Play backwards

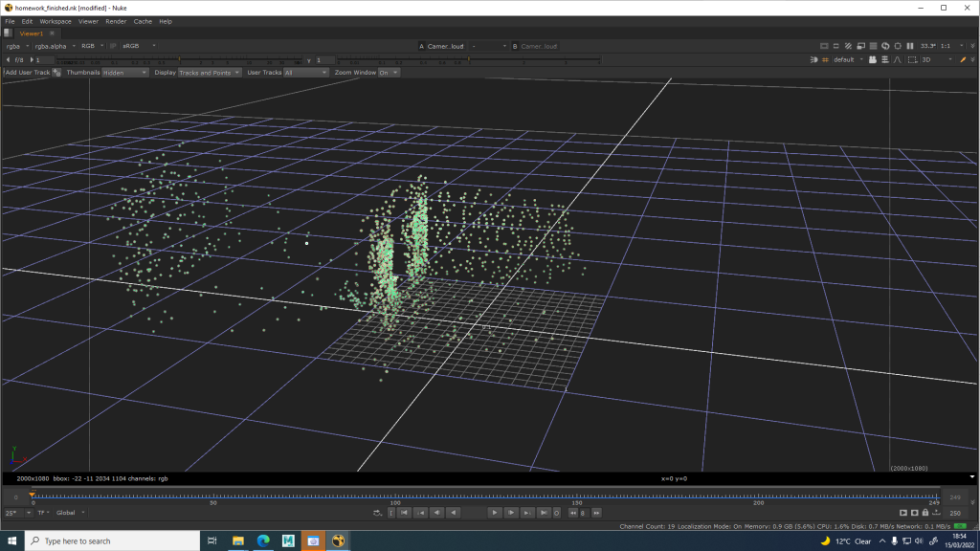point(454,513)
